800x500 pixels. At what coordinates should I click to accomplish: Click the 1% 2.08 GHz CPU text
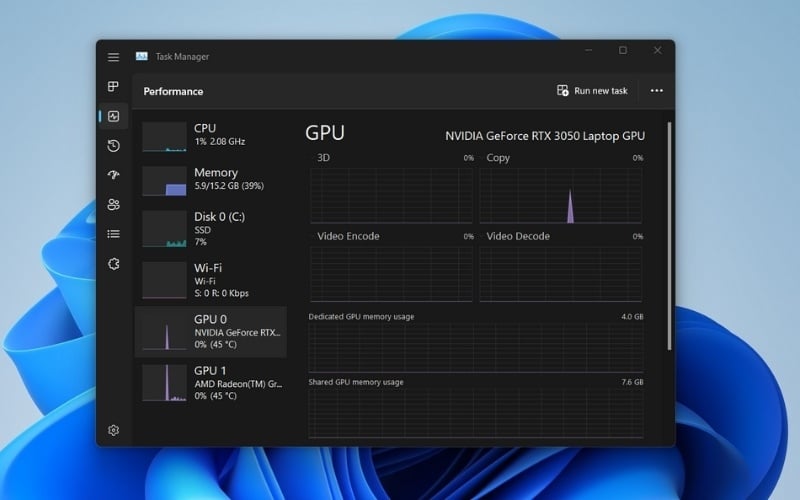point(219,141)
